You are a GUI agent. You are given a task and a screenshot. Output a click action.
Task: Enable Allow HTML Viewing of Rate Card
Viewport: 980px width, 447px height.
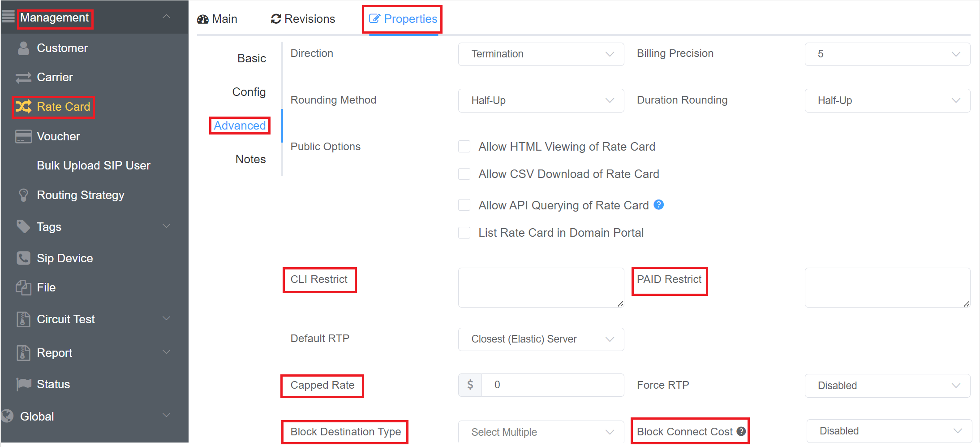[x=464, y=147]
